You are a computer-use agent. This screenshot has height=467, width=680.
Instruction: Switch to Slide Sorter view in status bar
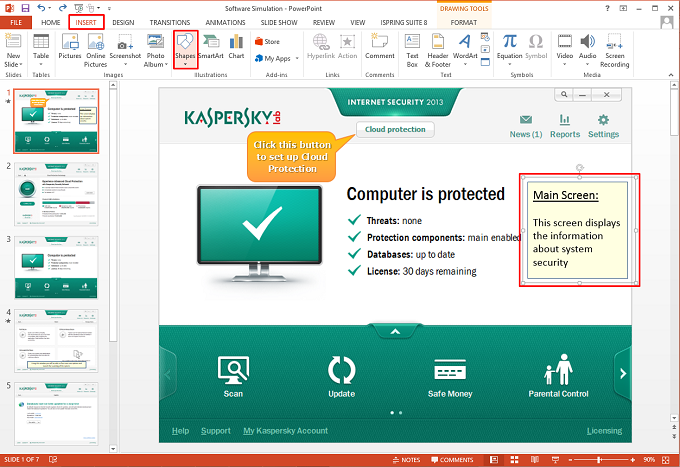[514, 460]
